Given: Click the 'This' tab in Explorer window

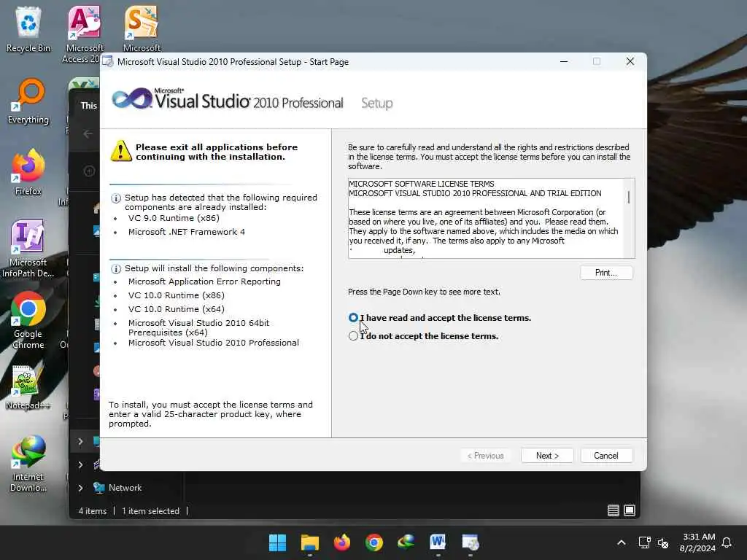Looking at the screenshot, I should [x=88, y=106].
